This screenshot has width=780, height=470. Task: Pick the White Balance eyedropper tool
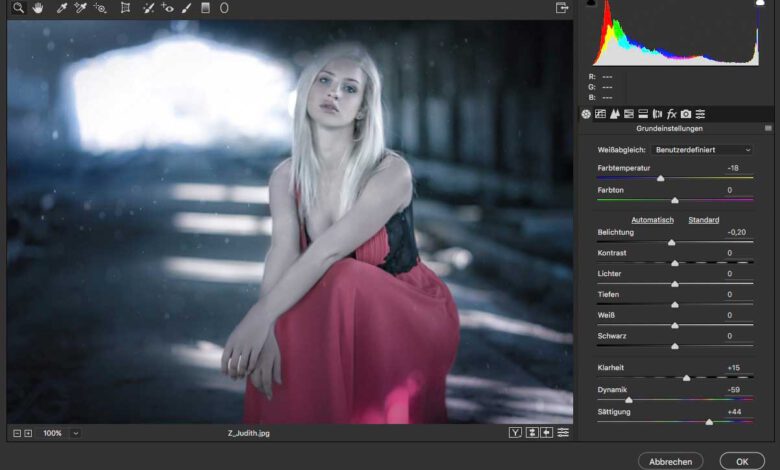pyautogui.click(x=61, y=8)
